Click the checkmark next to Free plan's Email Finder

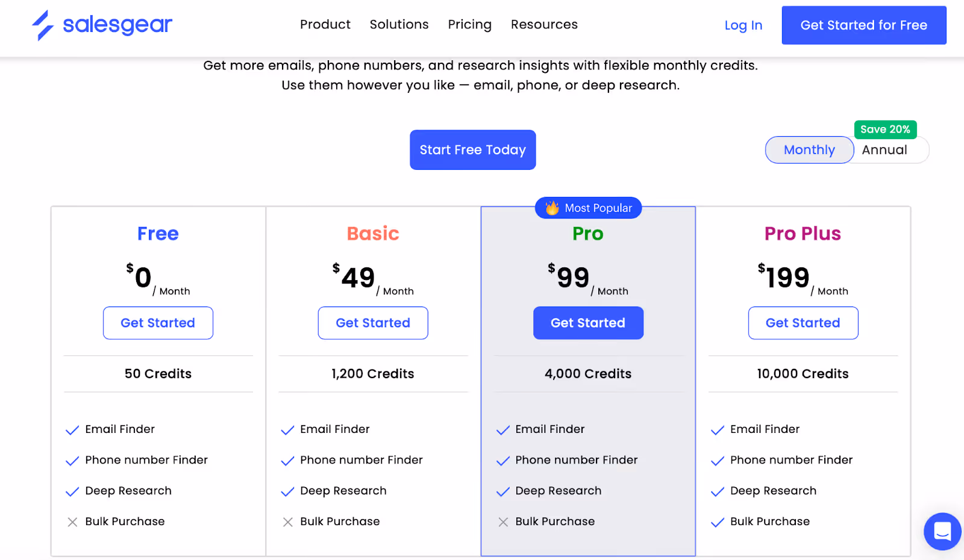coord(72,430)
